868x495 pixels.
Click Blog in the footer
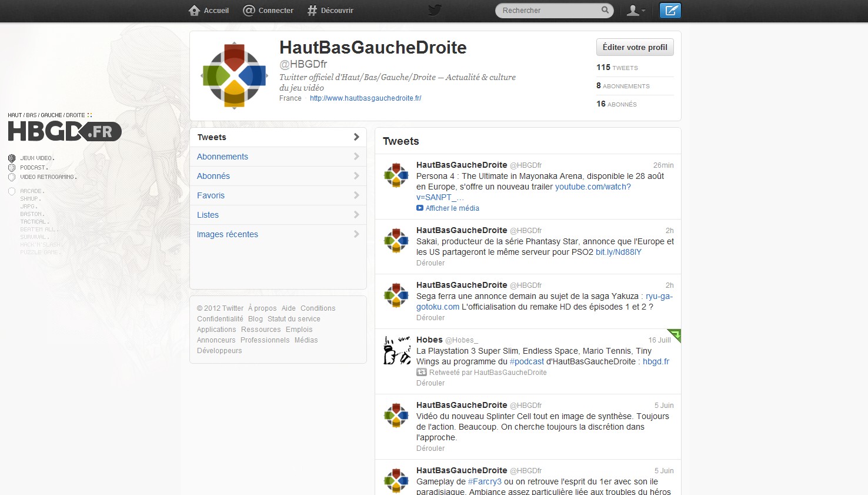pyautogui.click(x=255, y=319)
